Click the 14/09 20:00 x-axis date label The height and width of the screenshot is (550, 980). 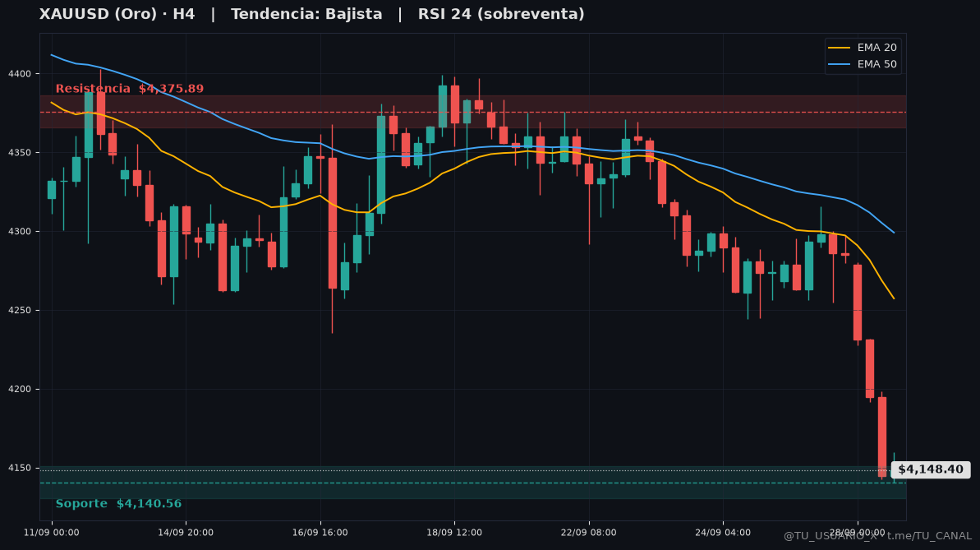tap(186, 533)
